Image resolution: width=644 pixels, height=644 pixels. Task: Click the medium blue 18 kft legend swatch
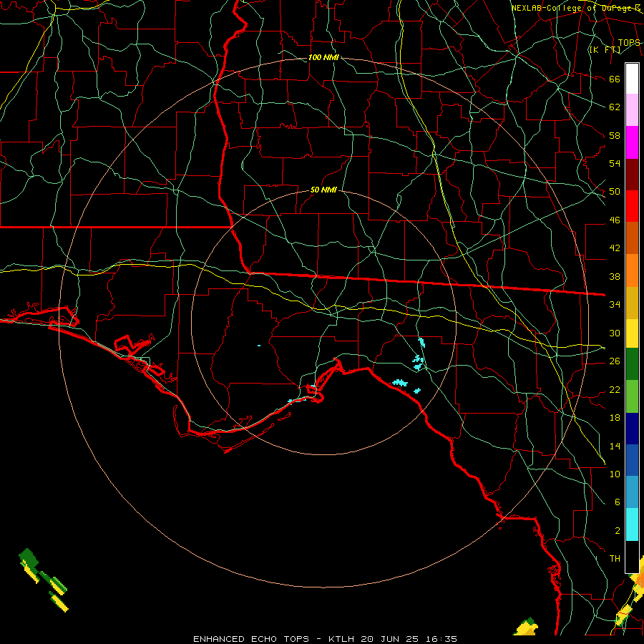632,461
